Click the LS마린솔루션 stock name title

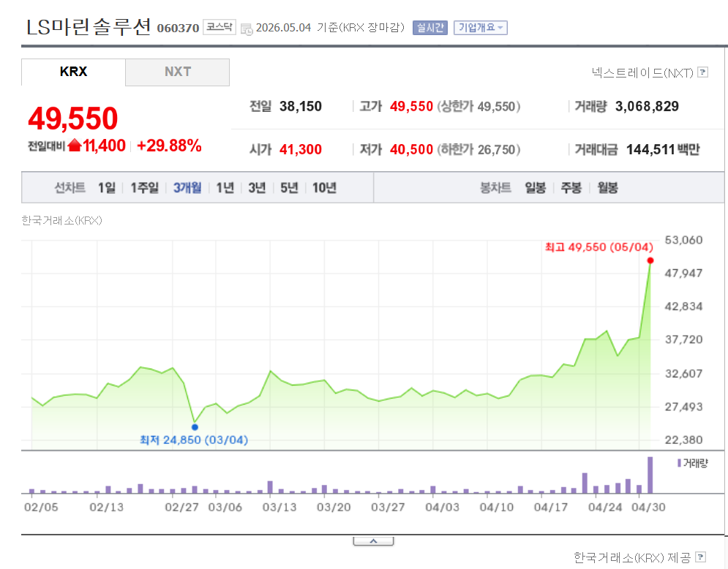89,27
